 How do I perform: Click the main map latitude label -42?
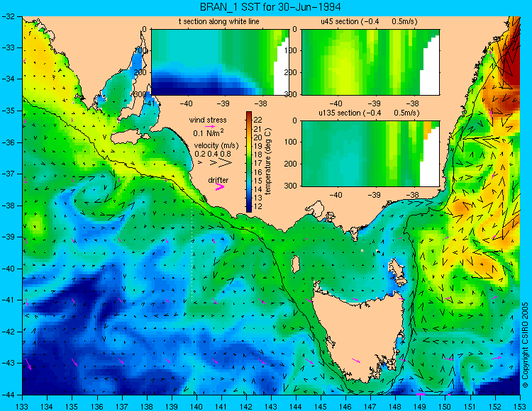point(8,332)
